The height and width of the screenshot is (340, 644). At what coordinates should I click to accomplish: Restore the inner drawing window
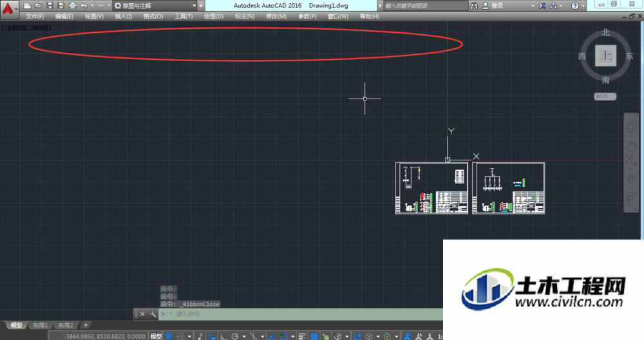[x=632, y=17]
